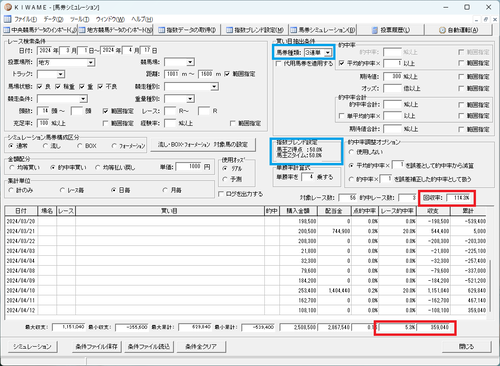Open 中央競馬データのインポート toolbar icon

click(7, 30)
